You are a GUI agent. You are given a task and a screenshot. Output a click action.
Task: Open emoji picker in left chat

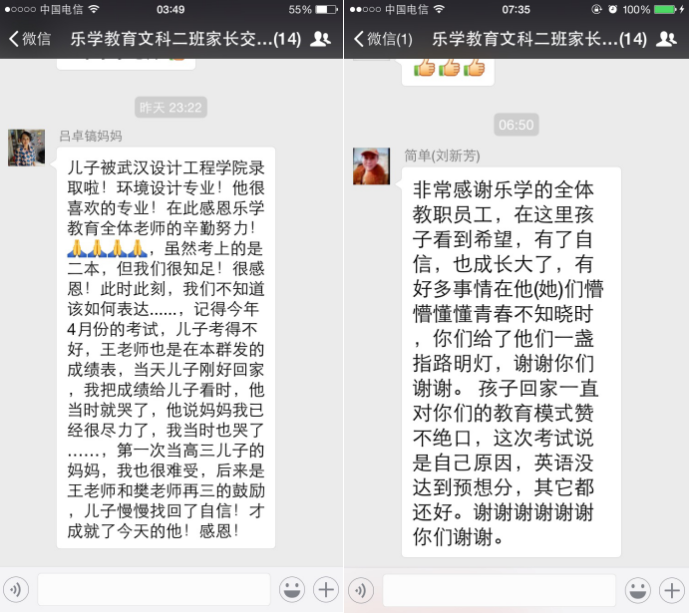click(x=292, y=590)
